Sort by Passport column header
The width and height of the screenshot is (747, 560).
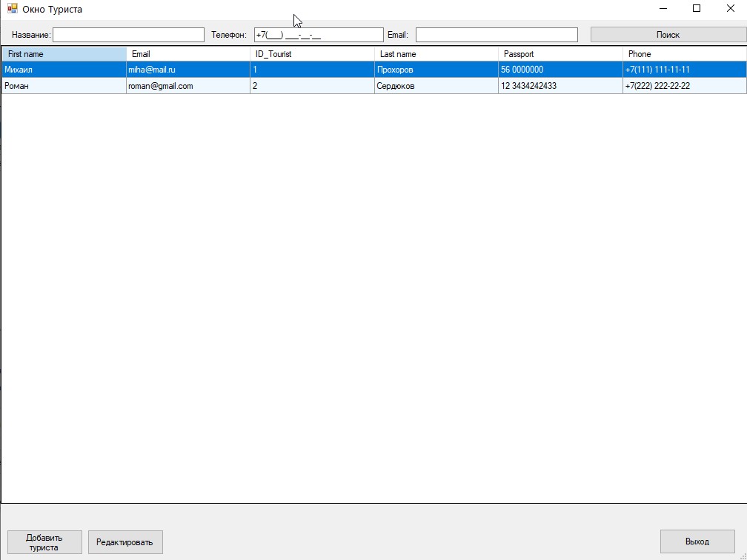(x=560, y=54)
